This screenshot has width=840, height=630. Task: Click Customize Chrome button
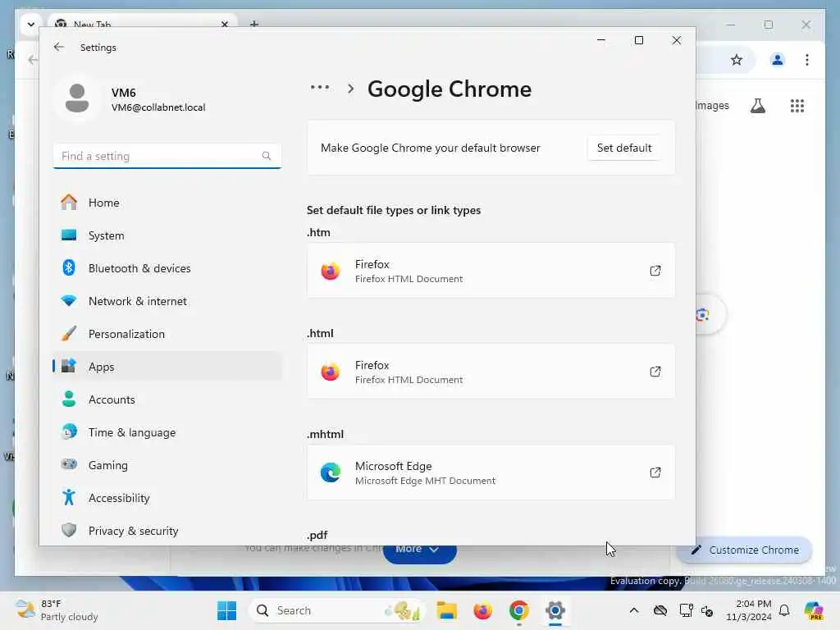tap(745, 550)
